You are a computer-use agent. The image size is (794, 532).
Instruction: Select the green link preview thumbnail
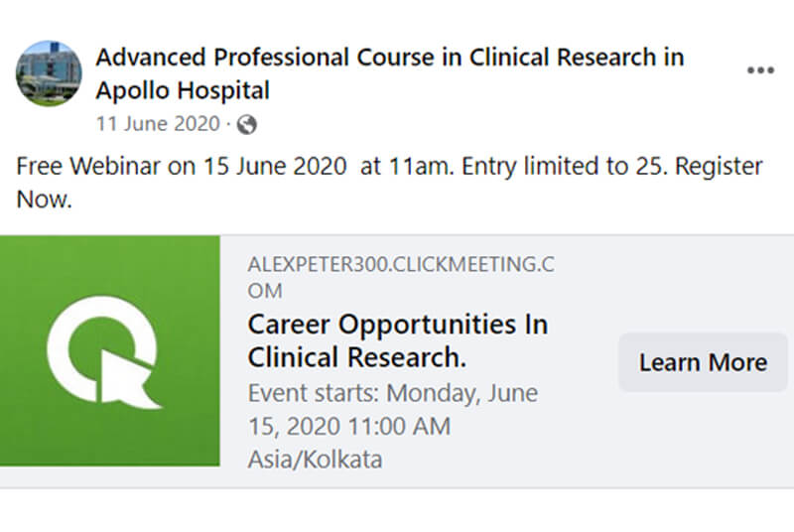coord(110,350)
